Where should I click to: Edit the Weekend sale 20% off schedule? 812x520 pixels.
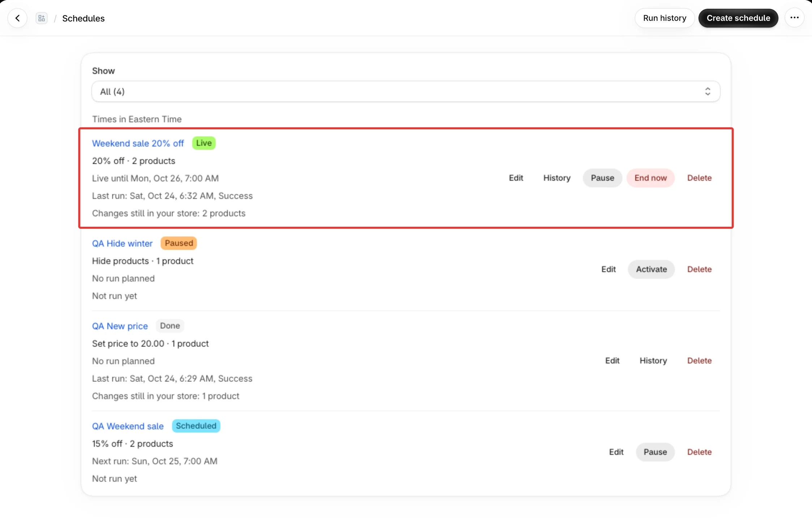pos(516,178)
